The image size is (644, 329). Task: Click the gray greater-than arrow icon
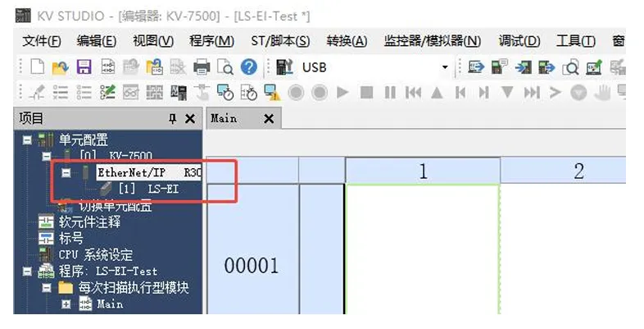tap(555, 93)
